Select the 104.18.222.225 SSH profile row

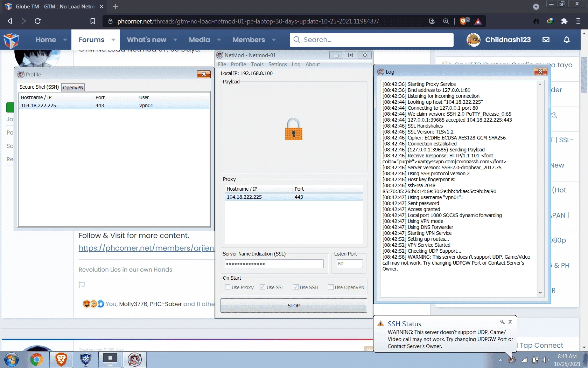coord(114,105)
